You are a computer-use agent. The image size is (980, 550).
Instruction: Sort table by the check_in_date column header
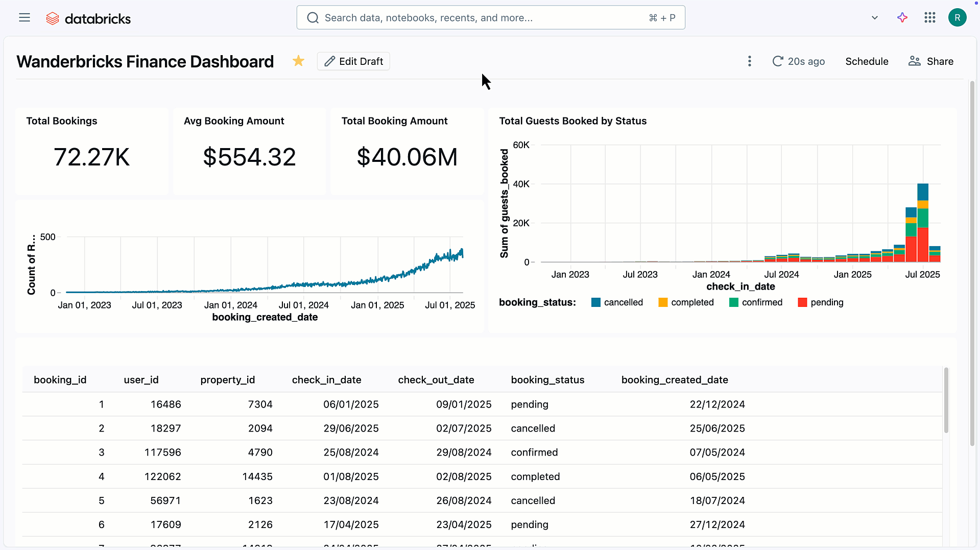coord(326,379)
